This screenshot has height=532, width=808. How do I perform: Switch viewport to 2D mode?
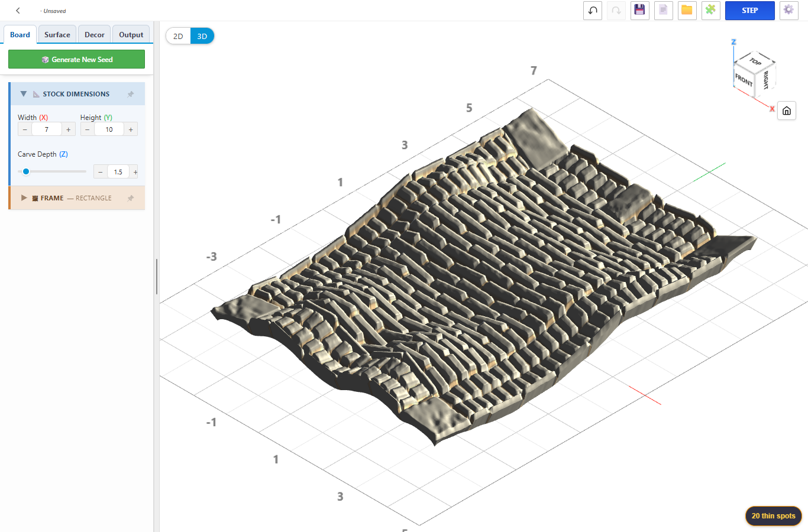(x=178, y=36)
